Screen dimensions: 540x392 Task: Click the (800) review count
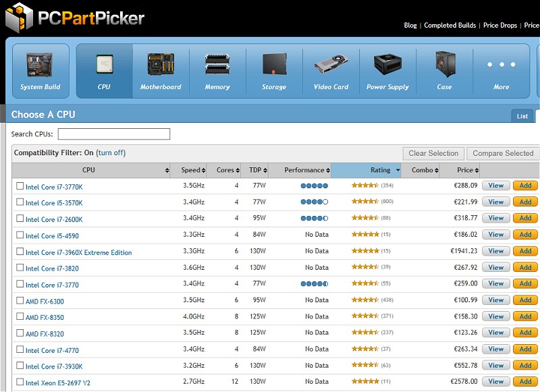(387, 201)
